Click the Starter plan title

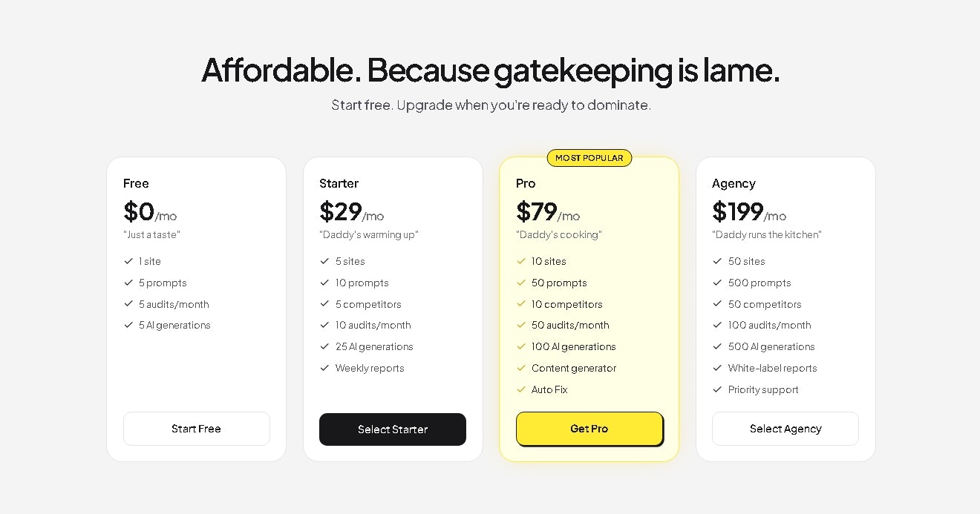[x=339, y=183]
